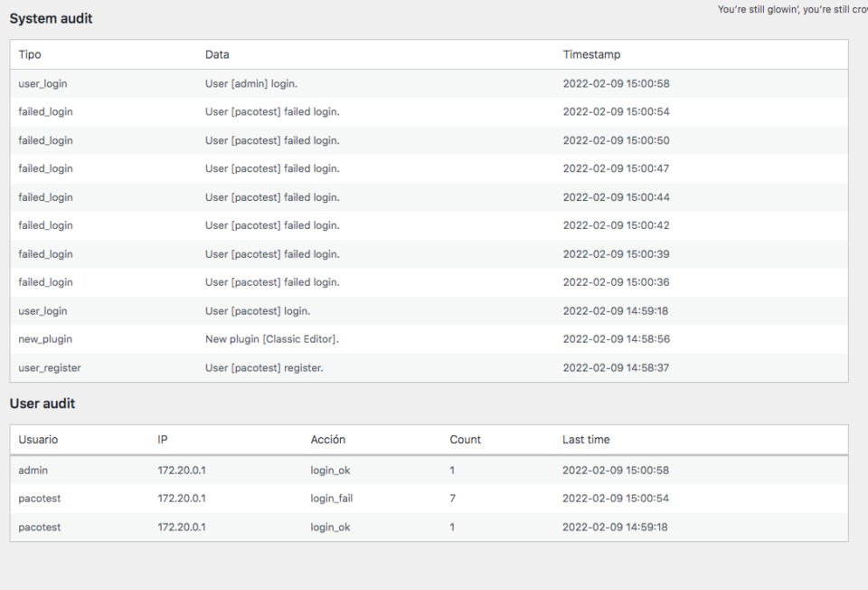The image size is (868, 590).
Task: Click the Last time column header
Action: click(586, 440)
